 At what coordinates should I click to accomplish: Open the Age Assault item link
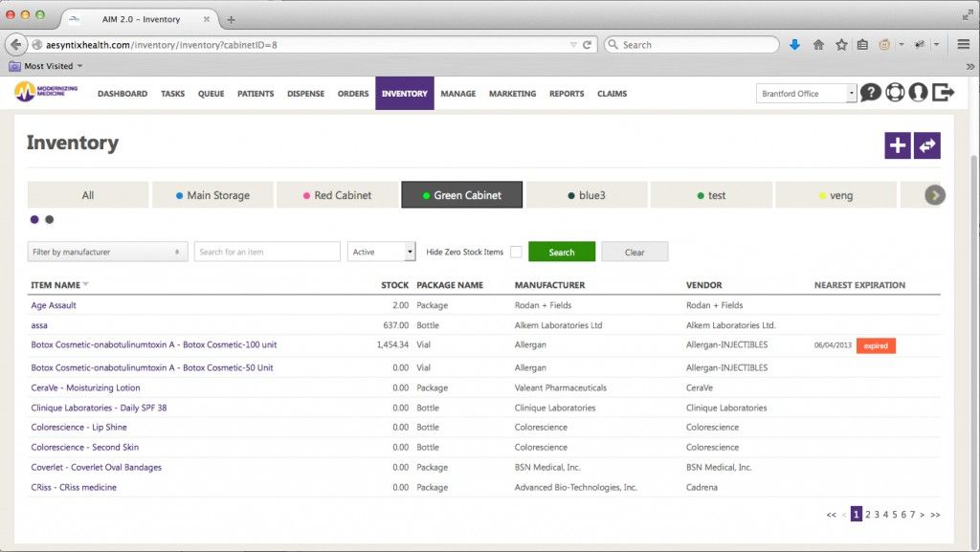pos(54,305)
